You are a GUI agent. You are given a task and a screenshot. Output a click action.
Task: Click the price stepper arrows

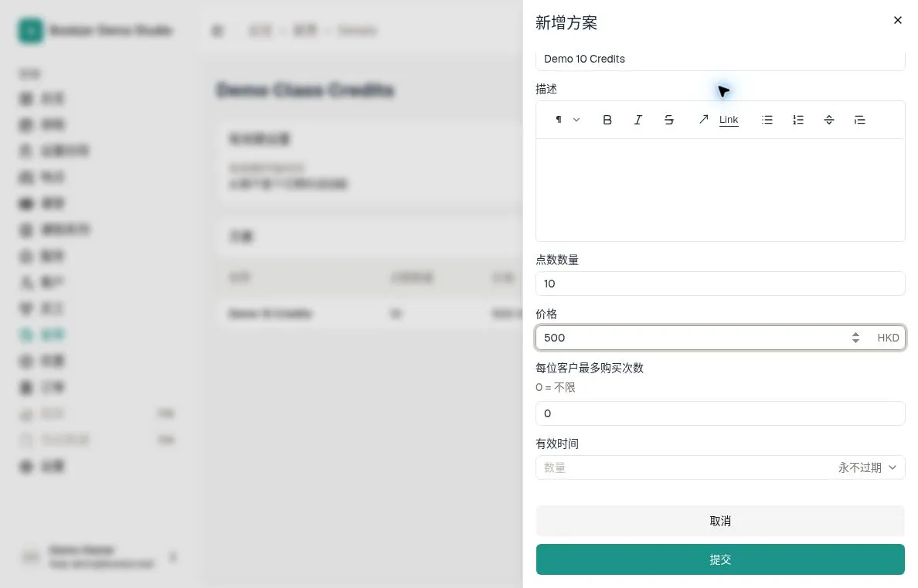855,338
